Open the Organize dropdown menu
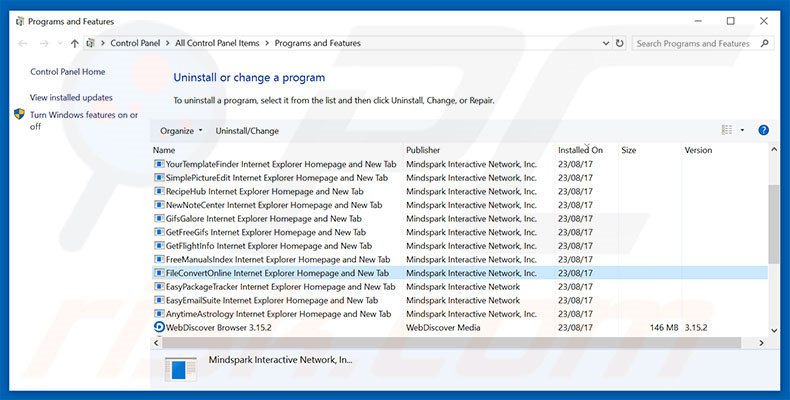The image size is (790, 400). (x=181, y=131)
